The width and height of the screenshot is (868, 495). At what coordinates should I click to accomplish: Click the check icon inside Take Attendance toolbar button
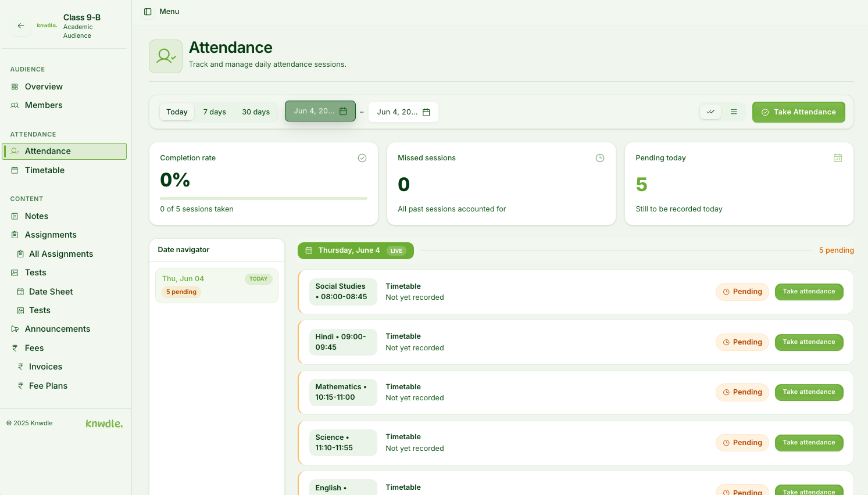pyautogui.click(x=765, y=112)
